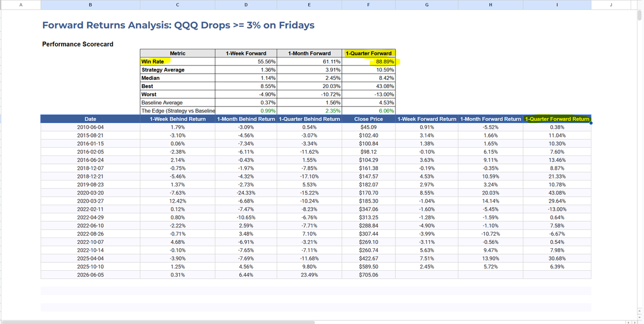Click the green 0.99% edge cell

246,111
